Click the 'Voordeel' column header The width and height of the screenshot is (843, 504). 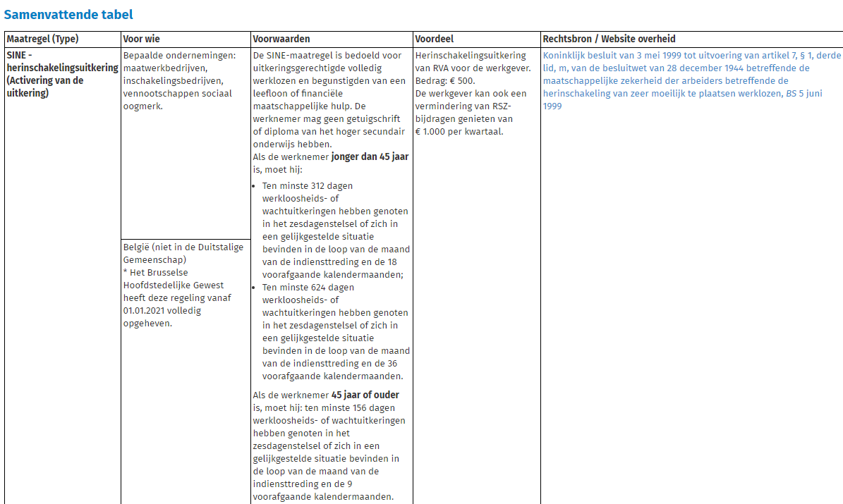tap(434, 39)
